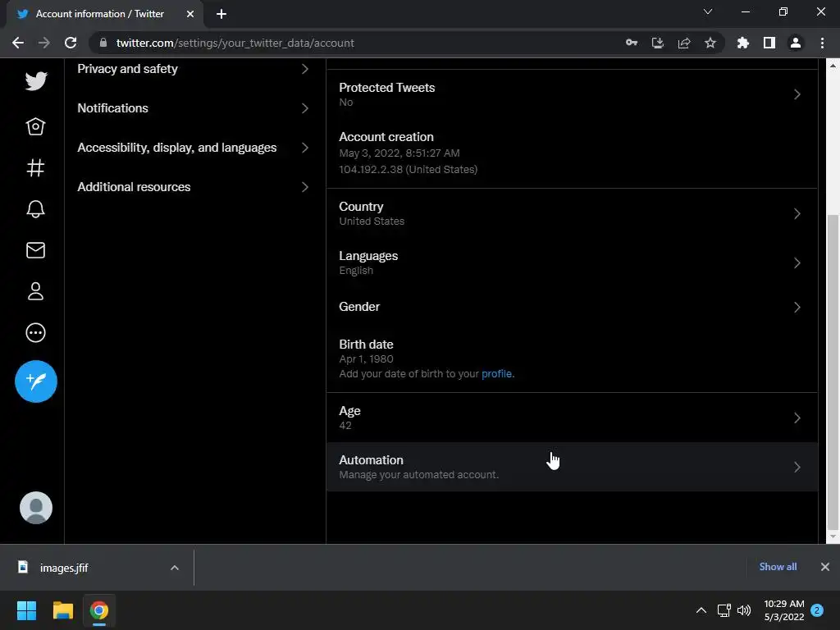
Task: Open Age setting row
Action: [572, 418]
